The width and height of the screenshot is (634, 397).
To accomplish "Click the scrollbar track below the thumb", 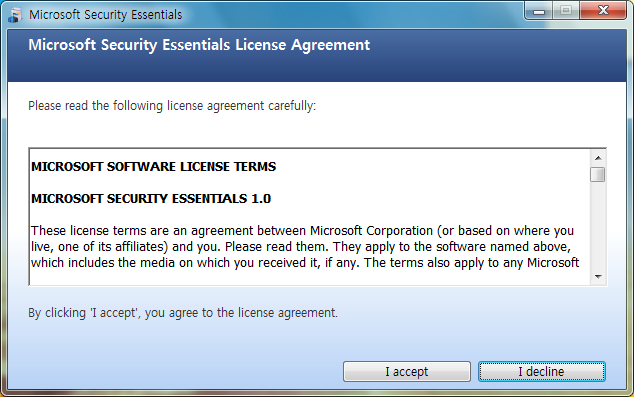I will click(x=598, y=226).
